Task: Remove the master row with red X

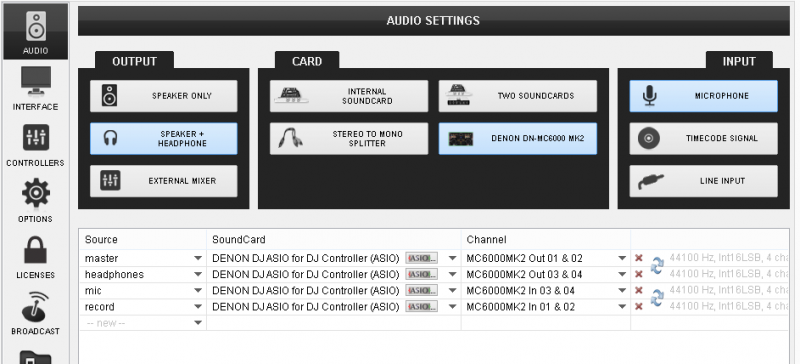Action: tap(638, 258)
